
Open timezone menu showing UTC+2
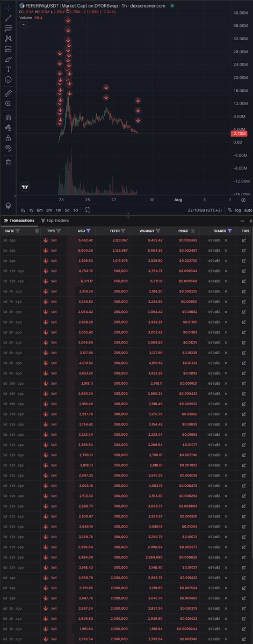click(204, 210)
